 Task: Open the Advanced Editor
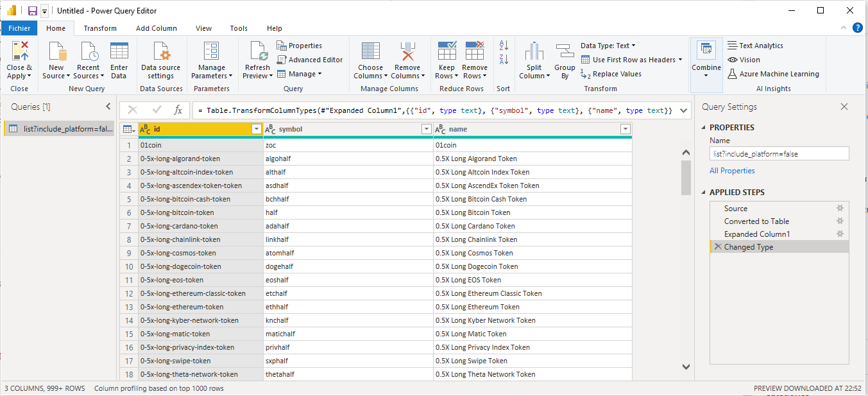point(310,60)
